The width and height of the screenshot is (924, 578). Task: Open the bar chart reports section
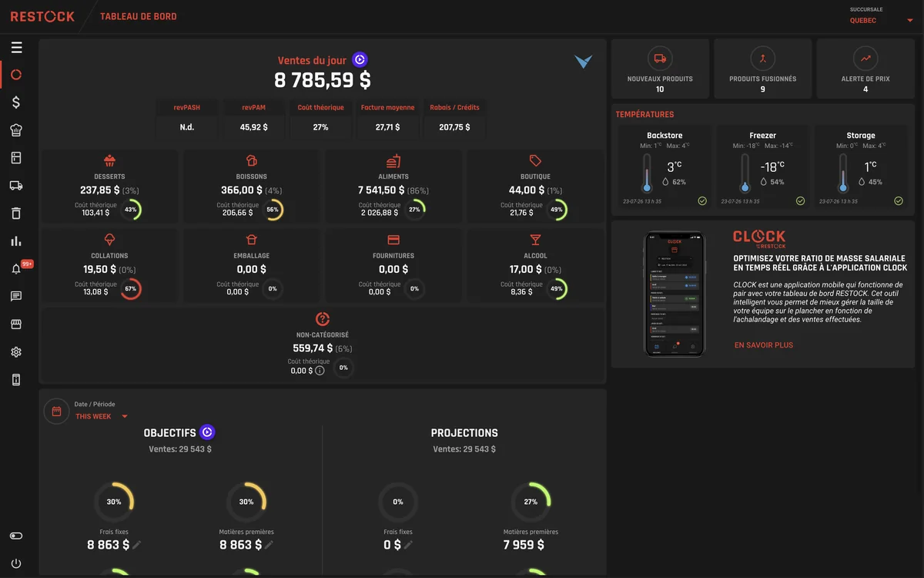click(x=16, y=241)
